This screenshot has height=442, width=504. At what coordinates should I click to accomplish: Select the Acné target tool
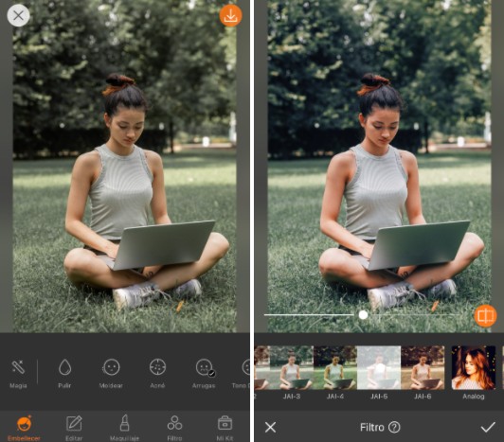point(157,374)
